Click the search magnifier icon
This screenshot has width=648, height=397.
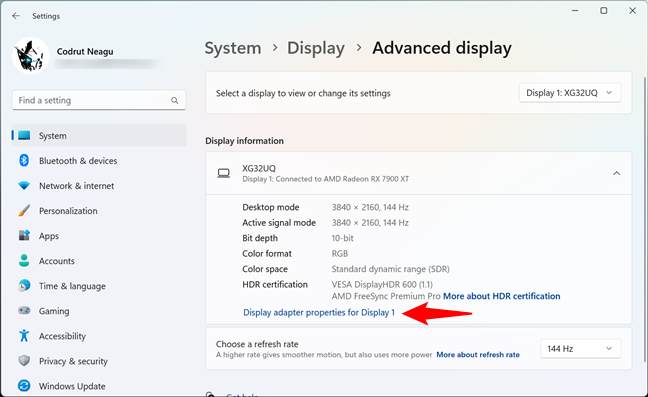pyautogui.click(x=174, y=100)
